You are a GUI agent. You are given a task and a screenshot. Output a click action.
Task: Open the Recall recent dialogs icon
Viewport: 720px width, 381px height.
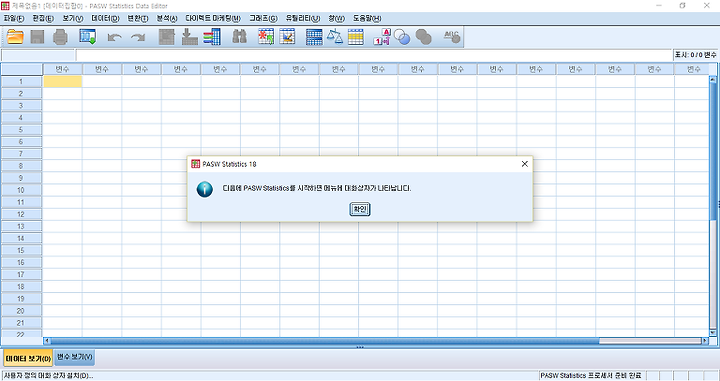coord(87,37)
